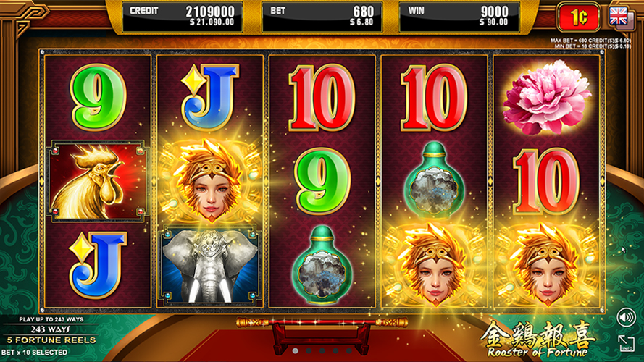Select the monkey king symbol on reel five
644x362 pixels.
coord(546,265)
